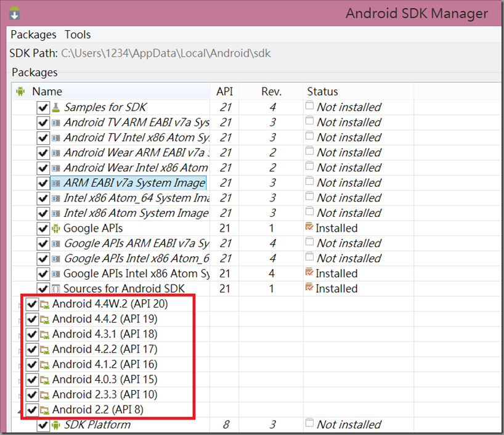Open the Packages menu
This screenshot has width=504, height=435.
[x=33, y=35]
